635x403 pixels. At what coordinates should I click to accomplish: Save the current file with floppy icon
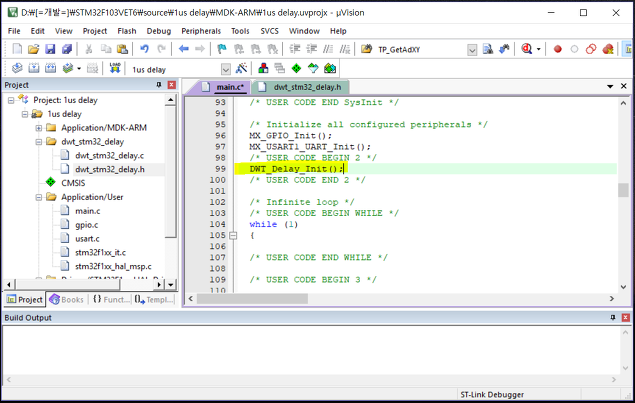point(50,49)
